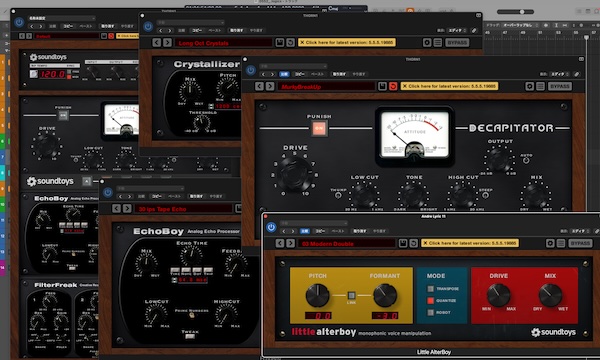Toggle power button in Decapitator window
Screen dimensions: 600x360
251,70
